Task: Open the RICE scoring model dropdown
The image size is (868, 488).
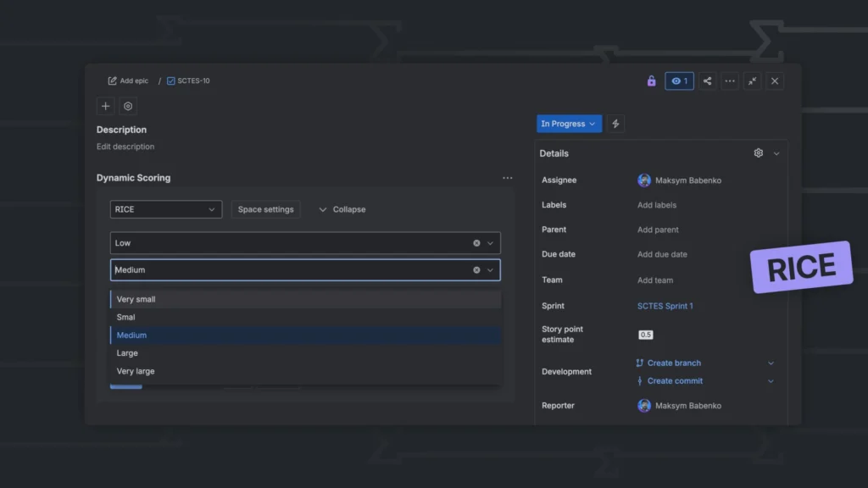Action: click(165, 209)
